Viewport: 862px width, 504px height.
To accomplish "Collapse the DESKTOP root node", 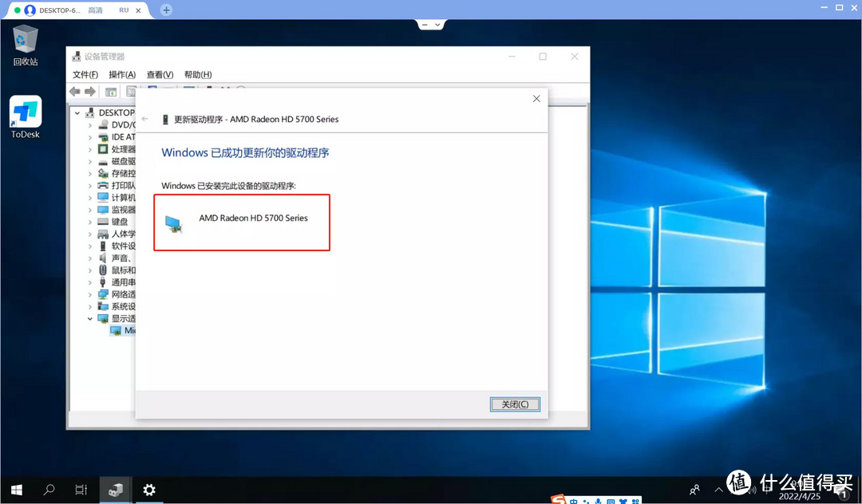I will click(x=77, y=113).
